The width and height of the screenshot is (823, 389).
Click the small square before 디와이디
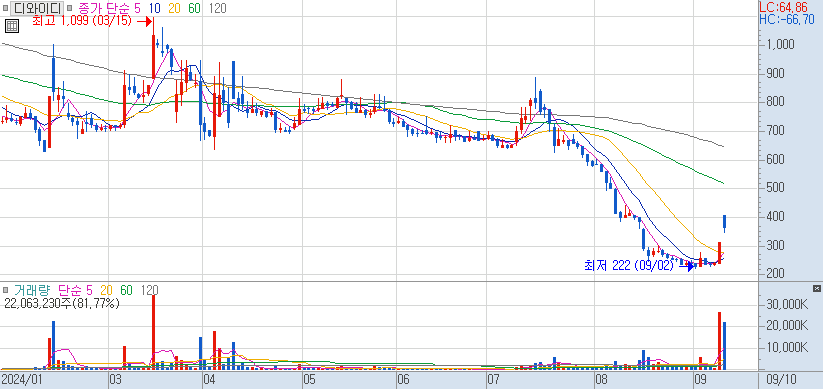[5, 8]
